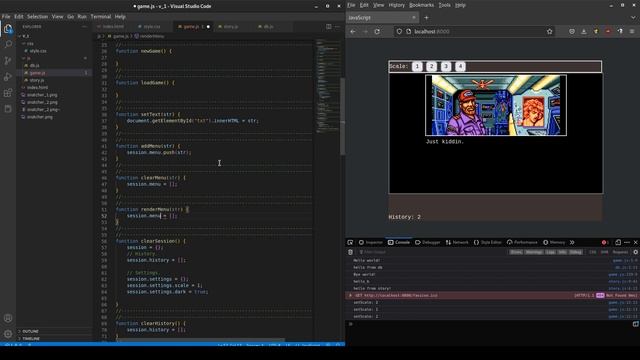Switch to the Debugger tab in devtools

(427, 242)
